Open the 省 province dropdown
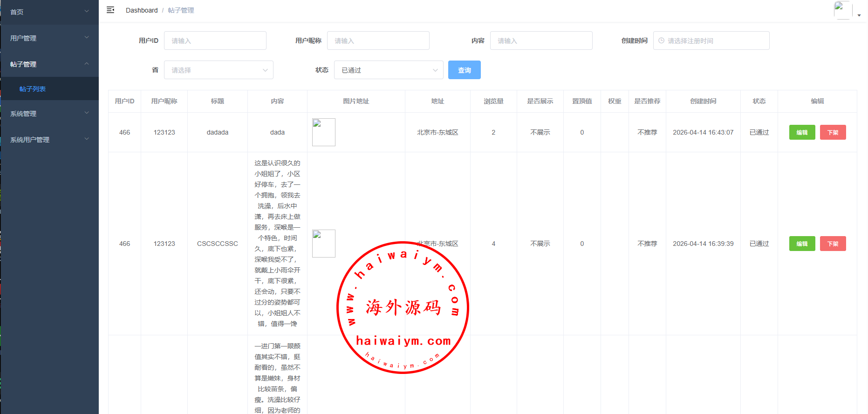Viewport: 868px width, 414px height. pyautogui.click(x=219, y=70)
